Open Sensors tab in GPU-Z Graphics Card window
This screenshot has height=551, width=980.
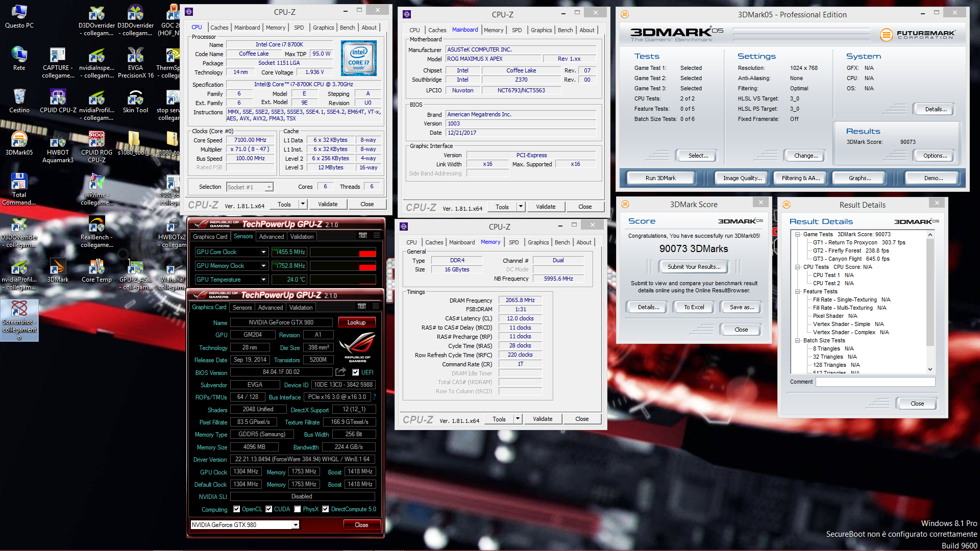[242, 308]
